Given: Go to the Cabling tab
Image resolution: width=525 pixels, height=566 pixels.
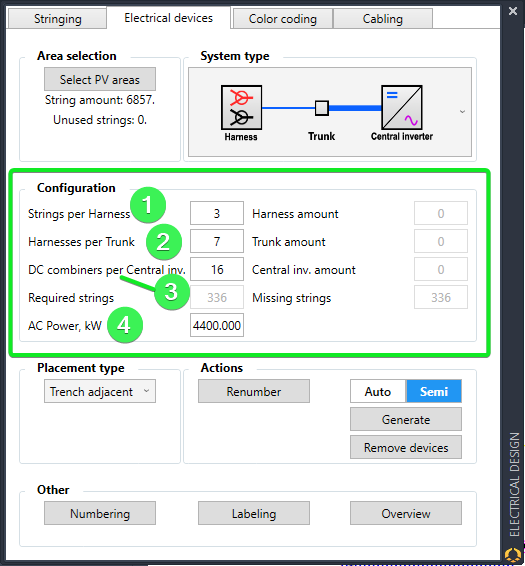Looking at the screenshot, I should (x=382, y=19).
